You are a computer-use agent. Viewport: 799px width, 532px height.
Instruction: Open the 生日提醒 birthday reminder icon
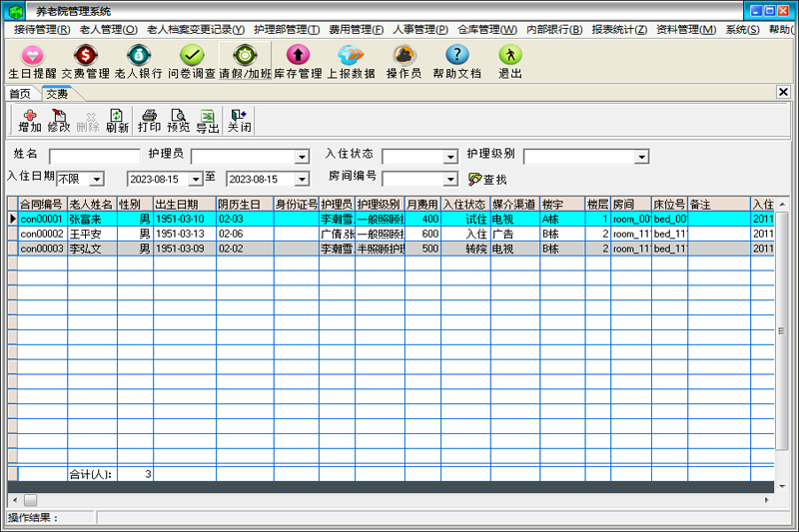click(33, 62)
